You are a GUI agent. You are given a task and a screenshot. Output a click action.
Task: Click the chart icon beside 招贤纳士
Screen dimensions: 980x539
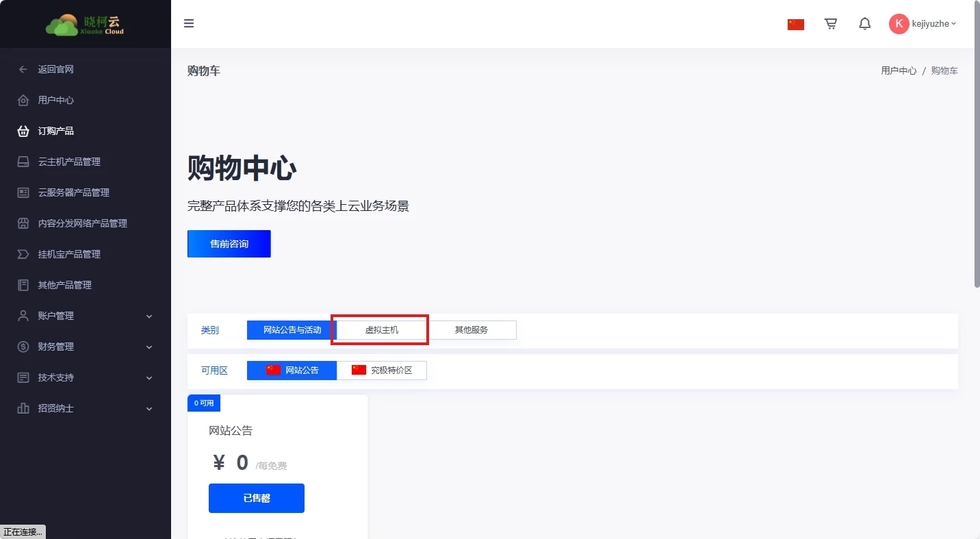(23, 408)
